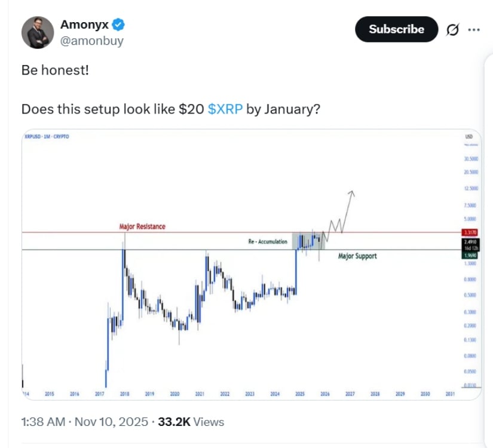This screenshot has height=448, width=493.
Task: Click the Major Resistance chart label
Action: [x=142, y=226]
